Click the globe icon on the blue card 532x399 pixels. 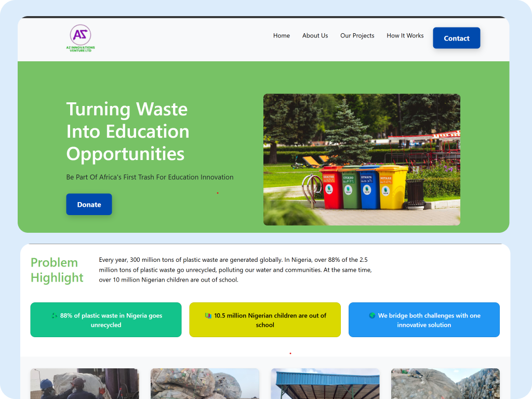pyautogui.click(x=371, y=315)
